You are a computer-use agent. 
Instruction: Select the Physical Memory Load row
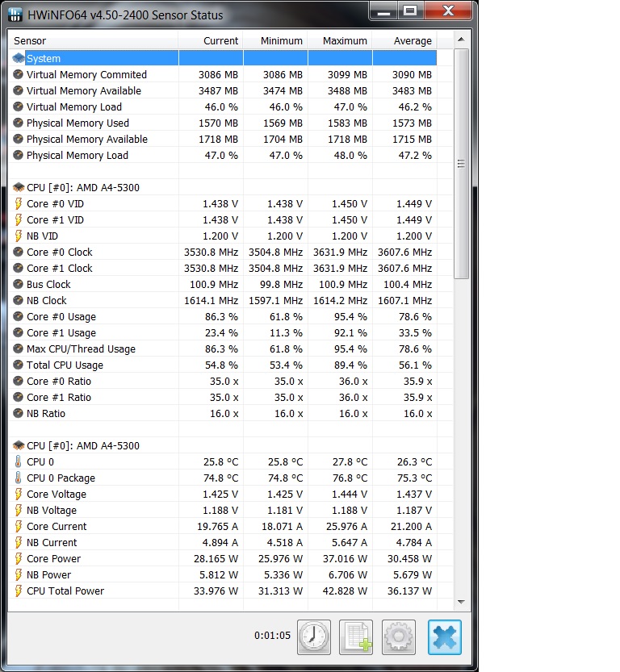click(x=223, y=155)
